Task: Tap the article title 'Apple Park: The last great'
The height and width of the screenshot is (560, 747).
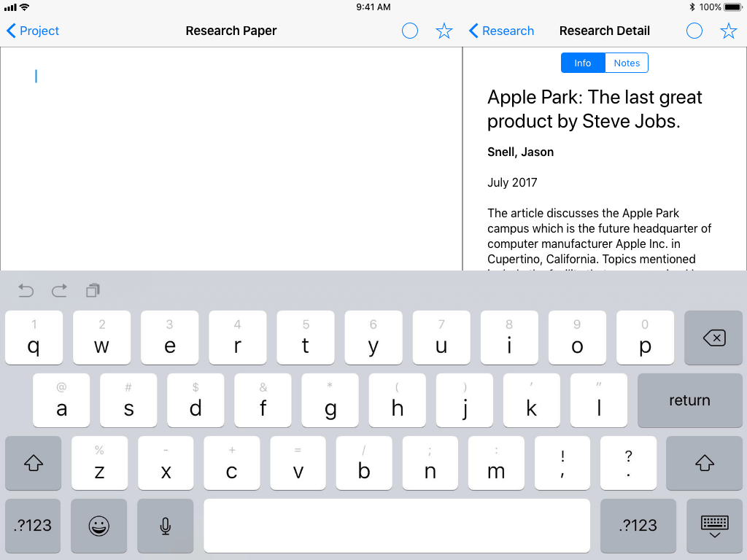Action: 595,97
